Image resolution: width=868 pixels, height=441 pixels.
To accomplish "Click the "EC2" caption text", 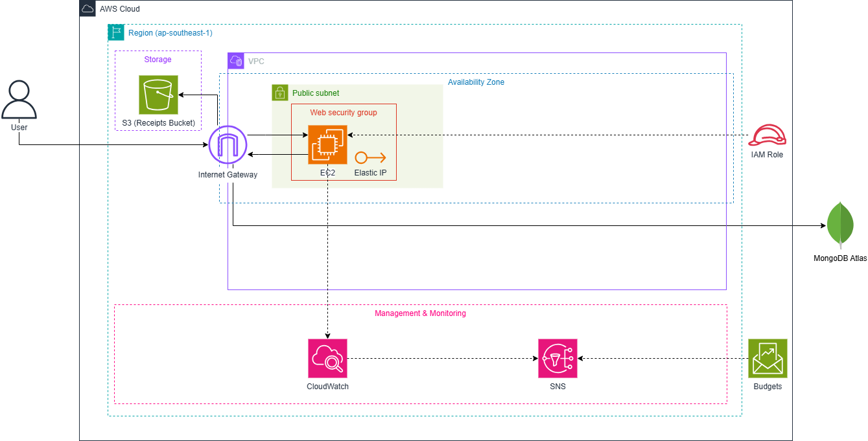I will [x=327, y=173].
